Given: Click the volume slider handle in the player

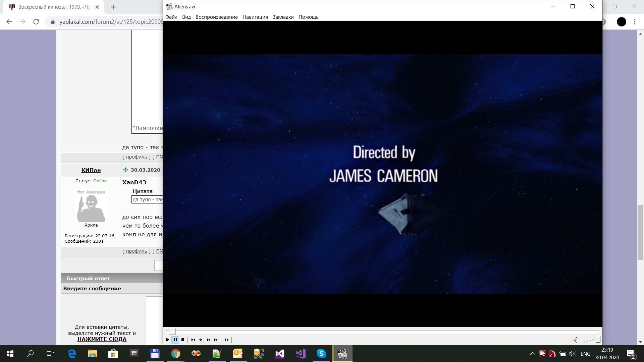Looking at the screenshot, I should click(x=598, y=340).
